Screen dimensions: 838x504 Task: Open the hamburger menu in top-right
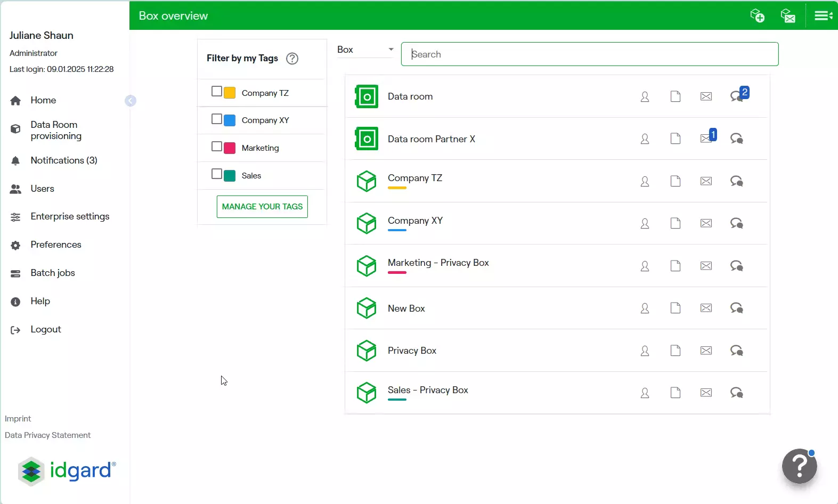pos(823,15)
